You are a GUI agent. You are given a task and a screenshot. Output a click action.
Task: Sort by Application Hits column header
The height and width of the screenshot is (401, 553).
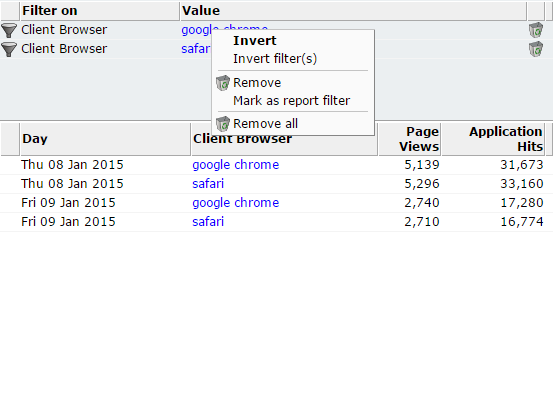coord(493,139)
